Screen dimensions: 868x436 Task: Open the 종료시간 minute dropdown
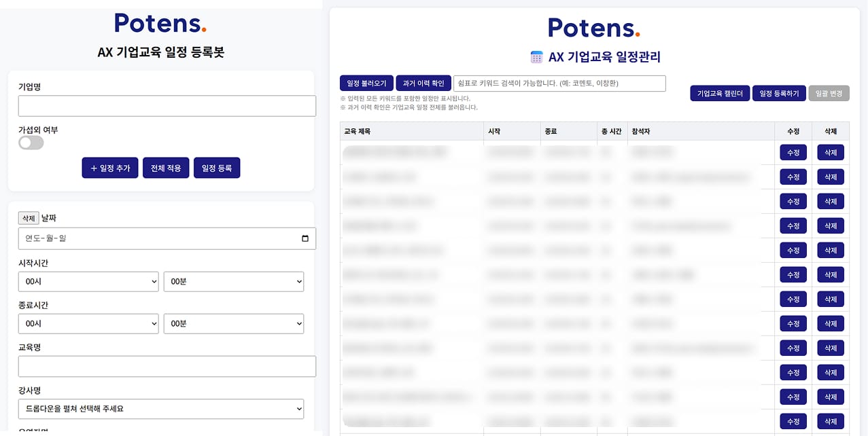tap(234, 323)
